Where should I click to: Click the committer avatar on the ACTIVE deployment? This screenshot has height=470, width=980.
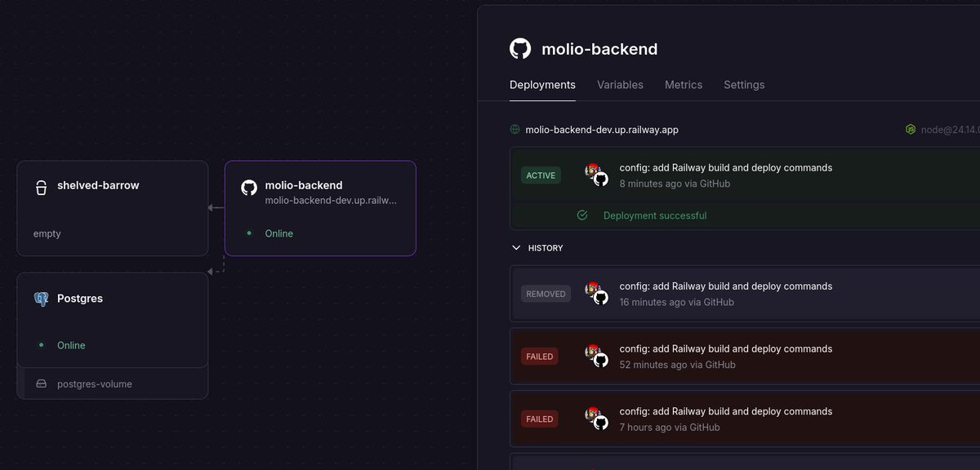coord(597,175)
